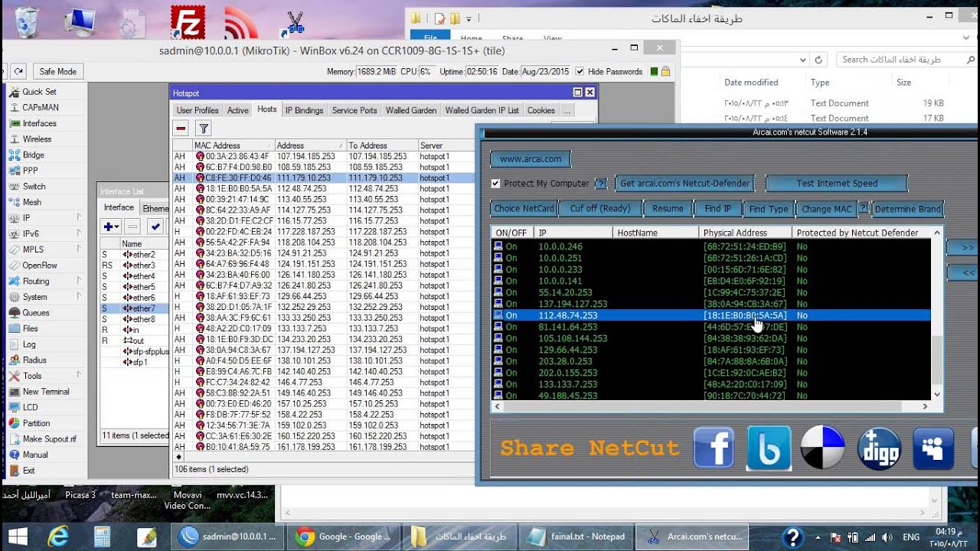
Task: Click NetCut list horizontal scrollbar
Action: (x=712, y=406)
